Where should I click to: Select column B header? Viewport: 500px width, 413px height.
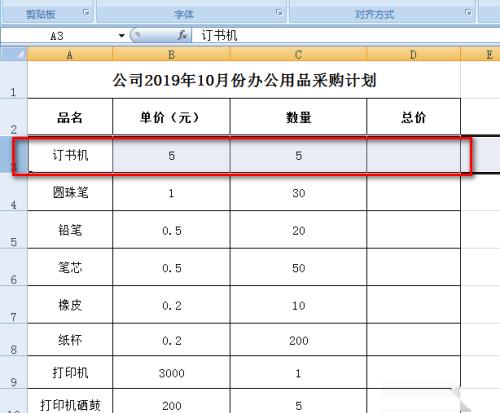coord(171,54)
